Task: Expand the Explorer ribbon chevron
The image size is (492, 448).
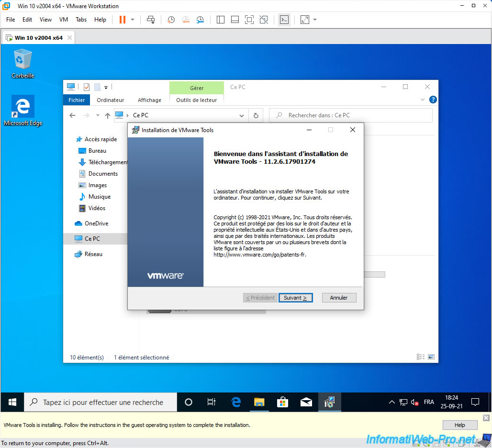Action: coord(422,100)
